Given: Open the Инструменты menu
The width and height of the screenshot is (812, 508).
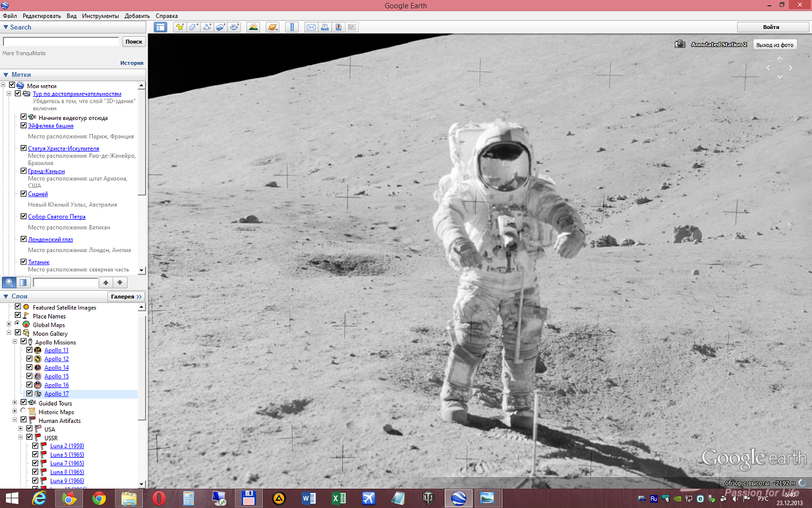Looking at the screenshot, I should pos(100,15).
